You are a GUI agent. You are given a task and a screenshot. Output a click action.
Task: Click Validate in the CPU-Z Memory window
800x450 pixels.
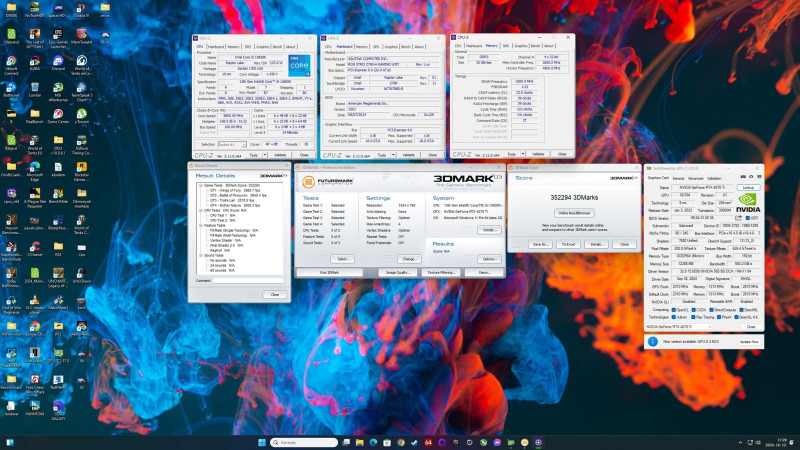(538, 154)
